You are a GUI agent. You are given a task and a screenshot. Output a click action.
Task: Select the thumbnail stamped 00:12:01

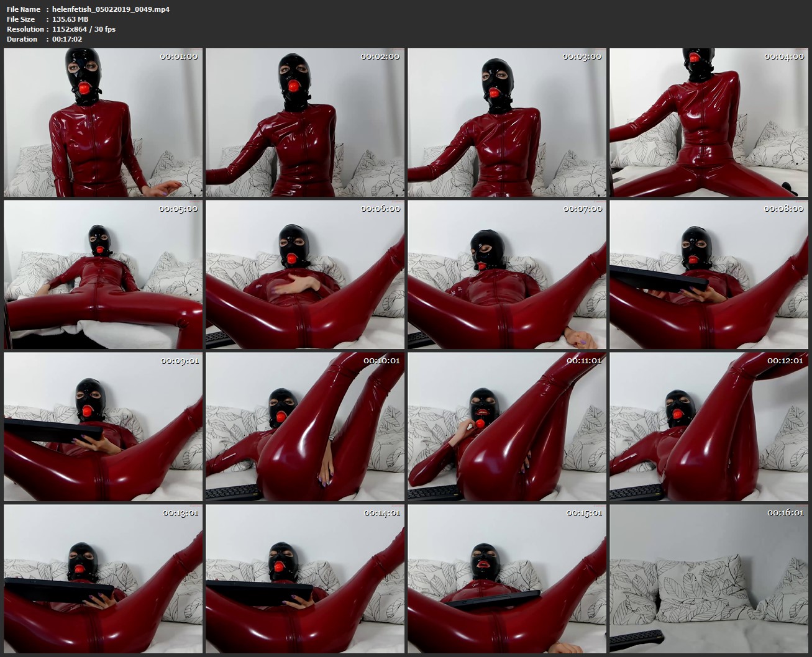point(709,427)
